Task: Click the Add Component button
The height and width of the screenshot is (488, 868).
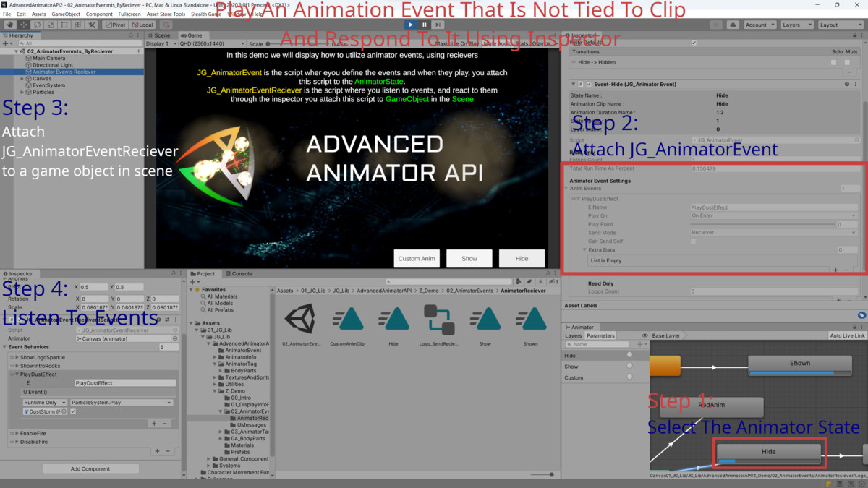Action: tap(90, 468)
